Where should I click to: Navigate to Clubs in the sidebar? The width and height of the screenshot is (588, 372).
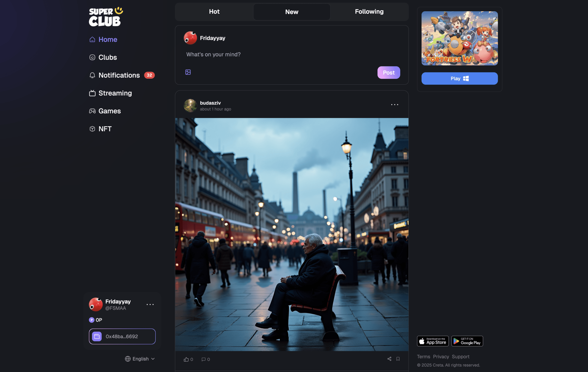coord(107,57)
